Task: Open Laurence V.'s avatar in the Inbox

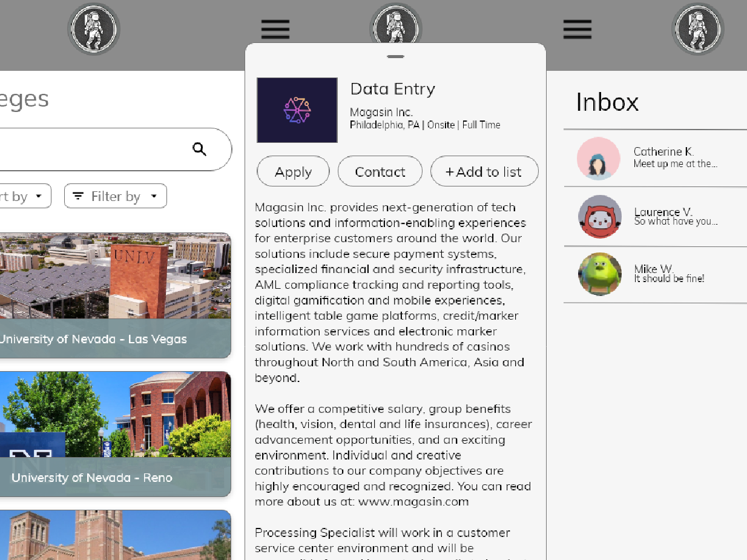Action: (x=600, y=217)
